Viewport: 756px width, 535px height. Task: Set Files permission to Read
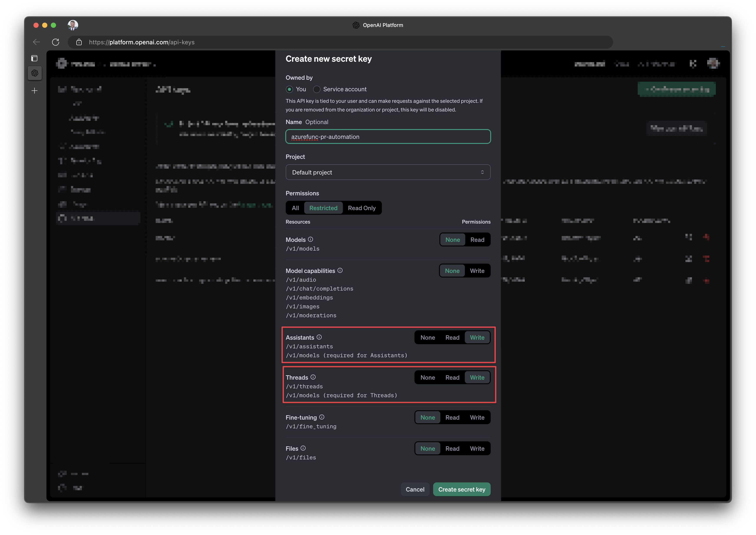coord(452,448)
